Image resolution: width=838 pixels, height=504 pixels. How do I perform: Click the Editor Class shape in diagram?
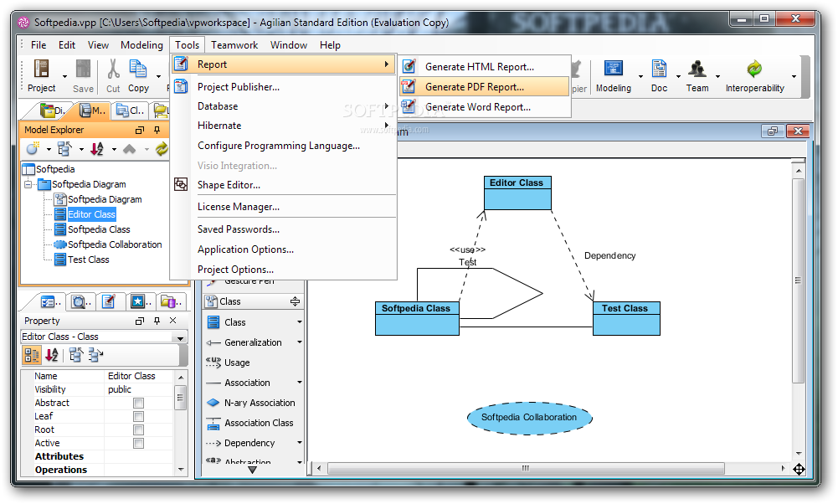click(517, 193)
